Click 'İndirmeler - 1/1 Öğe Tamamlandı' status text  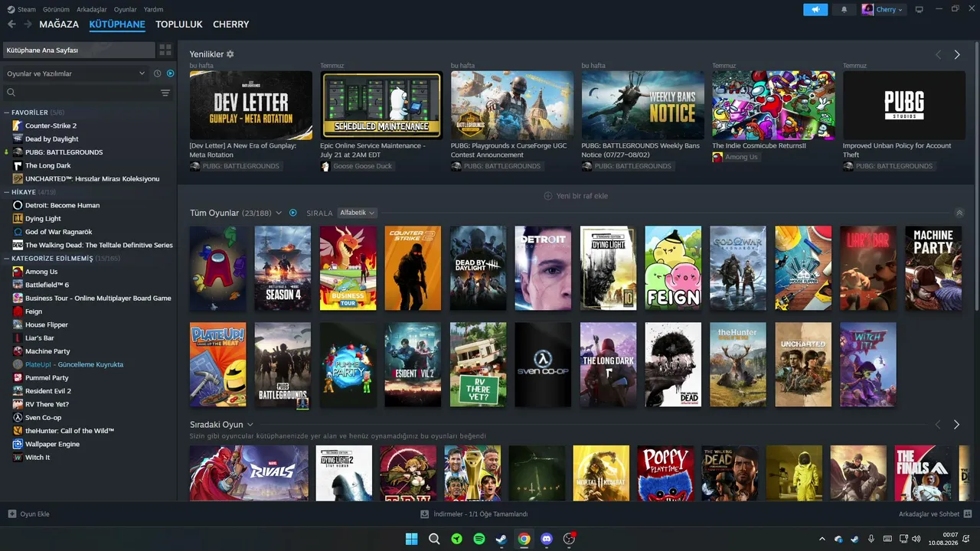tap(480, 514)
